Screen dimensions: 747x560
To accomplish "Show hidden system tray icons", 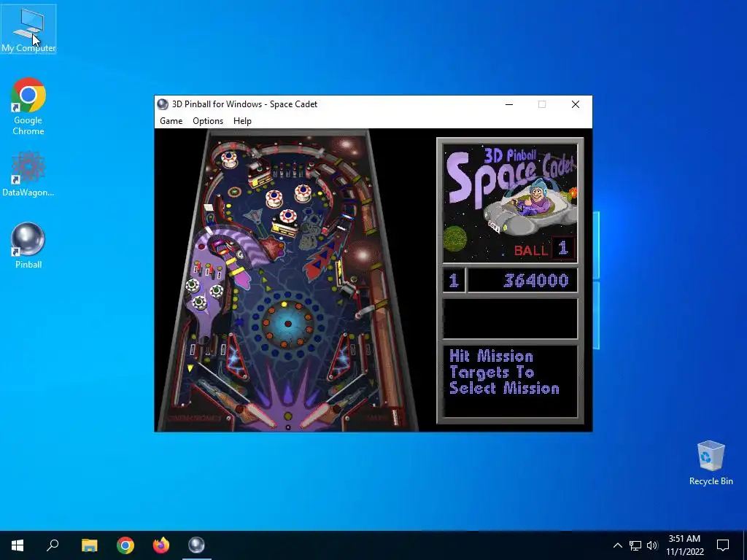I will 617,545.
